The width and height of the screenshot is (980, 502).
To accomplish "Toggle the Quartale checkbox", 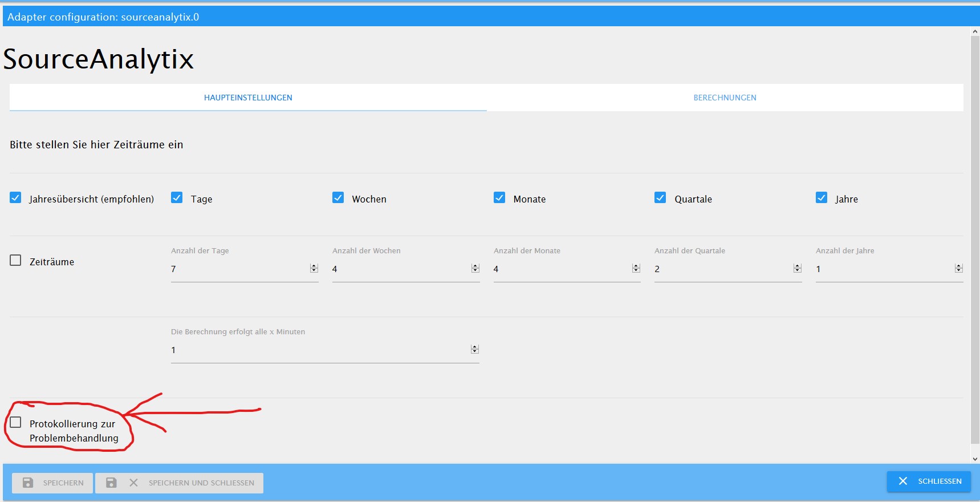I will click(660, 198).
